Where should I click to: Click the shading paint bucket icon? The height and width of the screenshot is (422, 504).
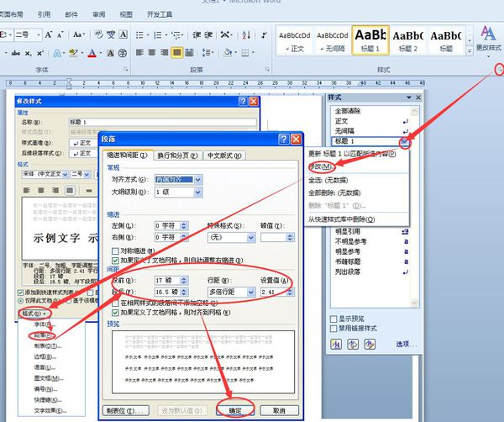228,52
